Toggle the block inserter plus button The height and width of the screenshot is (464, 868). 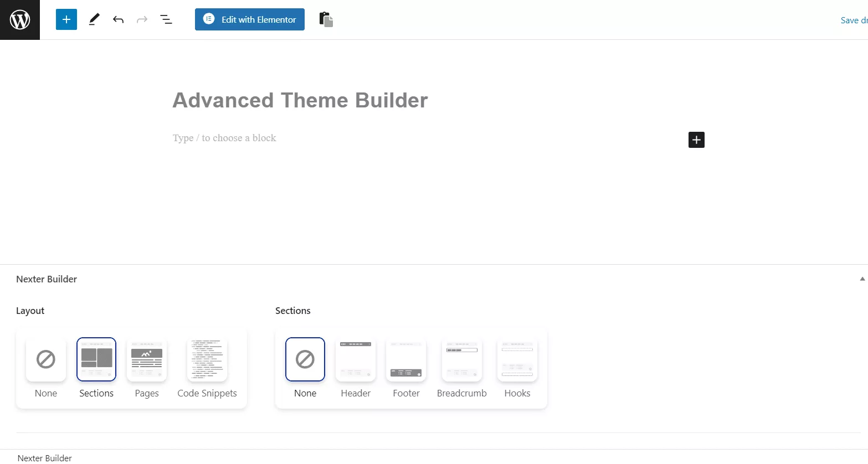pyautogui.click(x=66, y=19)
